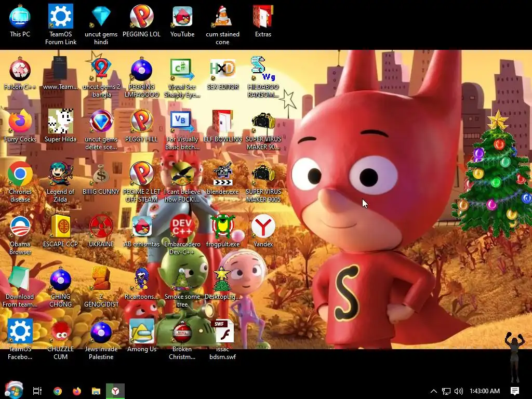532x399 pixels.
Task: Open the PEGGY HILL Peggle shortcut
Action: click(x=141, y=126)
